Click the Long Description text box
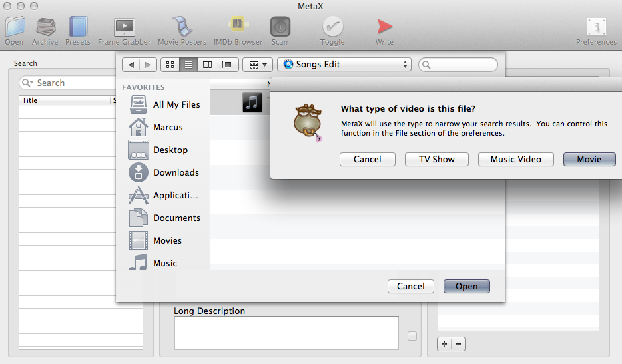622x364 pixels. (x=286, y=333)
